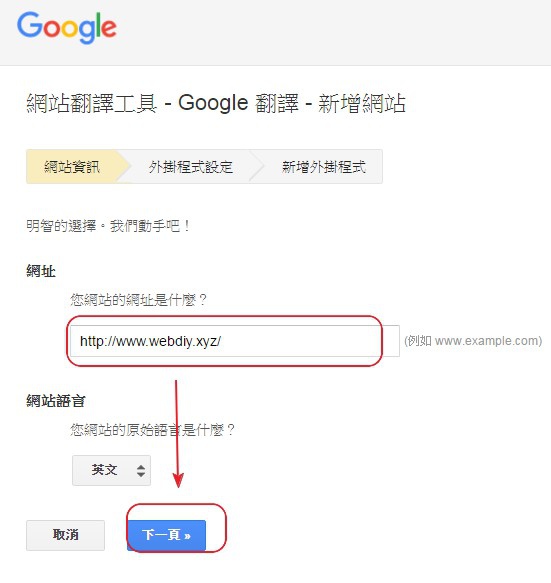Click the Google logo
Screen dimensions: 551x583
pos(67,27)
